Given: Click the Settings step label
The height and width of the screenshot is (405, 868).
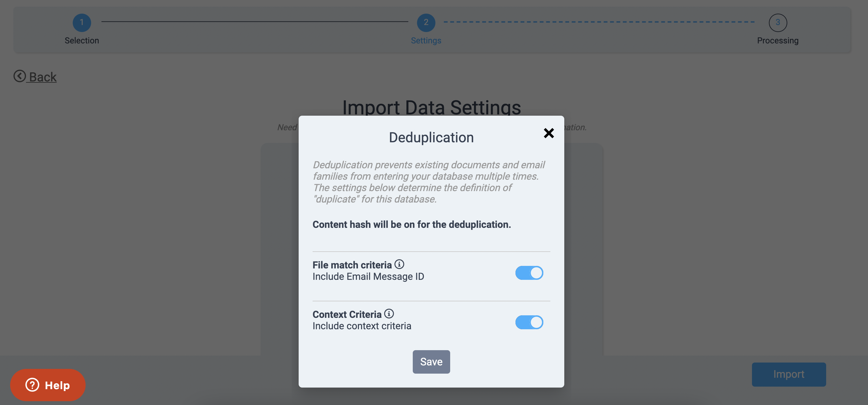Looking at the screenshot, I should click(426, 41).
